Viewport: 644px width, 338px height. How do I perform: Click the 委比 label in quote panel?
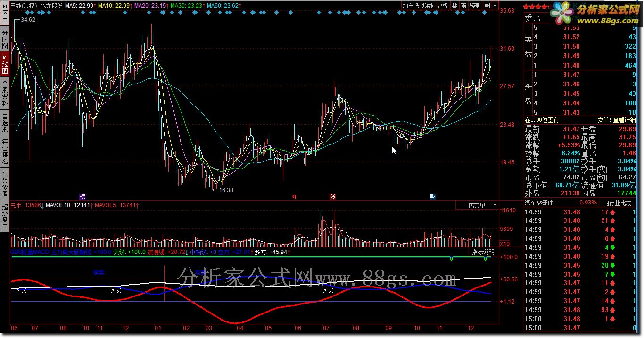click(532, 18)
